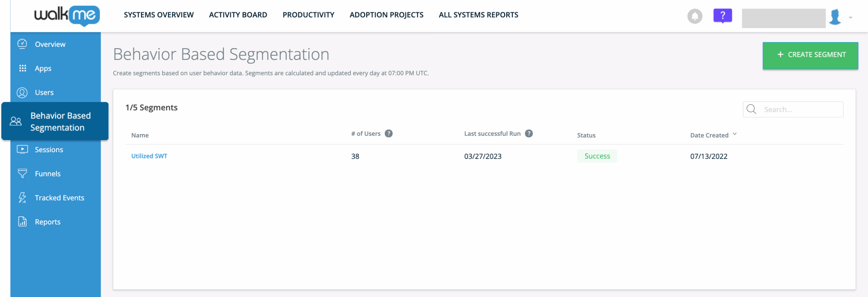Open the purple help question mark icon
Screen dimensions: 868x297
(x=722, y=16)
